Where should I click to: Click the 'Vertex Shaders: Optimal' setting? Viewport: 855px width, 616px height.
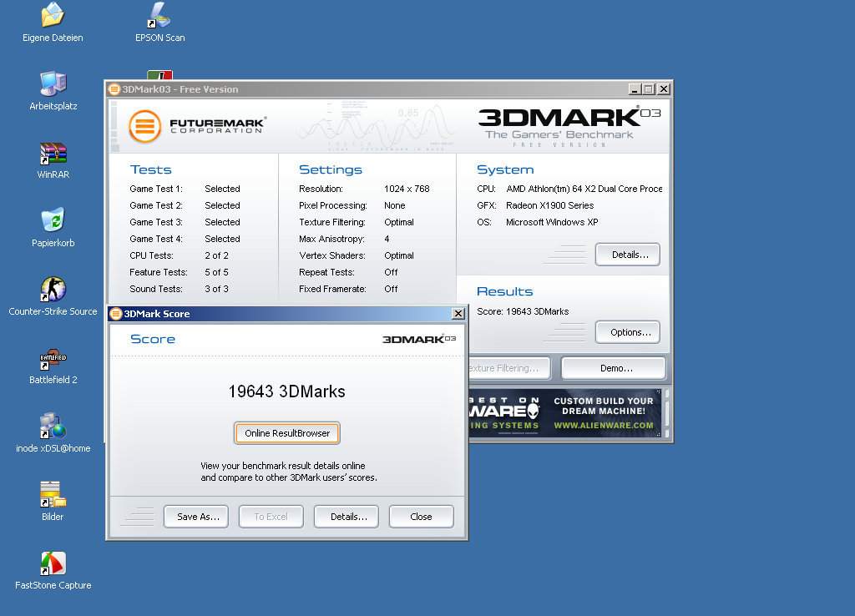(357, 255)
